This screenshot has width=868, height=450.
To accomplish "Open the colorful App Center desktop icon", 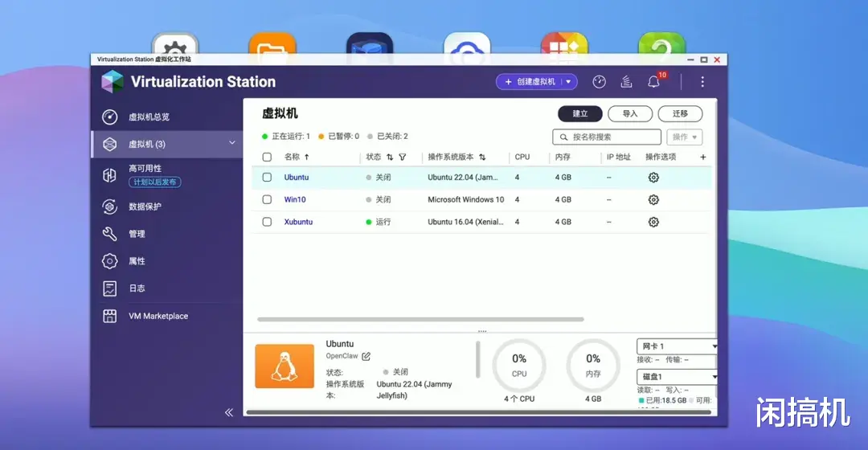I will [x=565, y=43].
